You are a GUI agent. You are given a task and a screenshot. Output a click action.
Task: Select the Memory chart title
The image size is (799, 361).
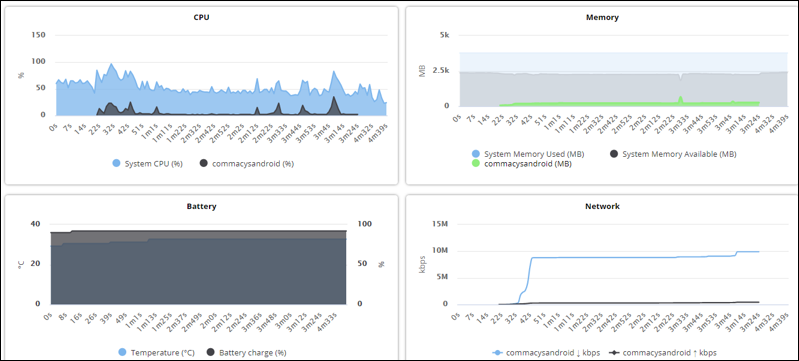(602, 17)
